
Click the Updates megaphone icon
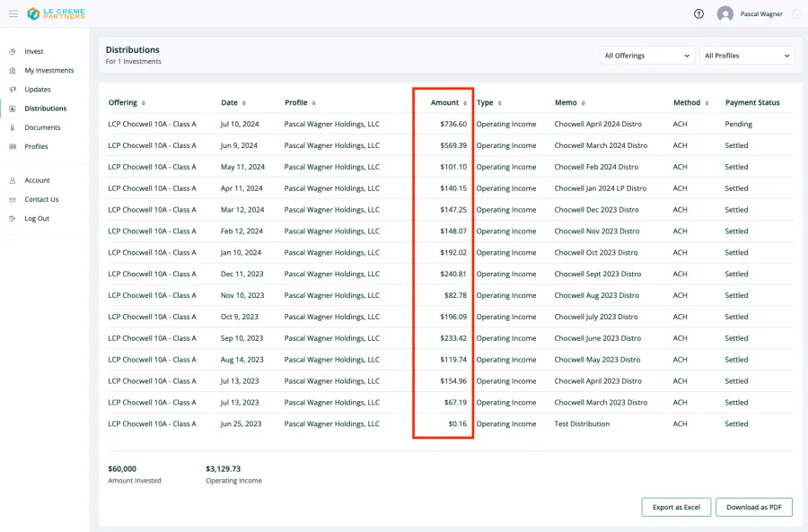13,90
